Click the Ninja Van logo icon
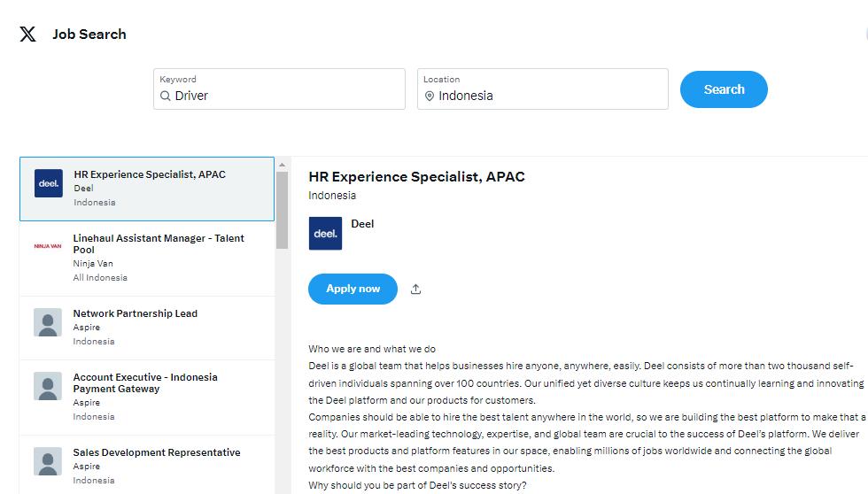 click(48, 245)
